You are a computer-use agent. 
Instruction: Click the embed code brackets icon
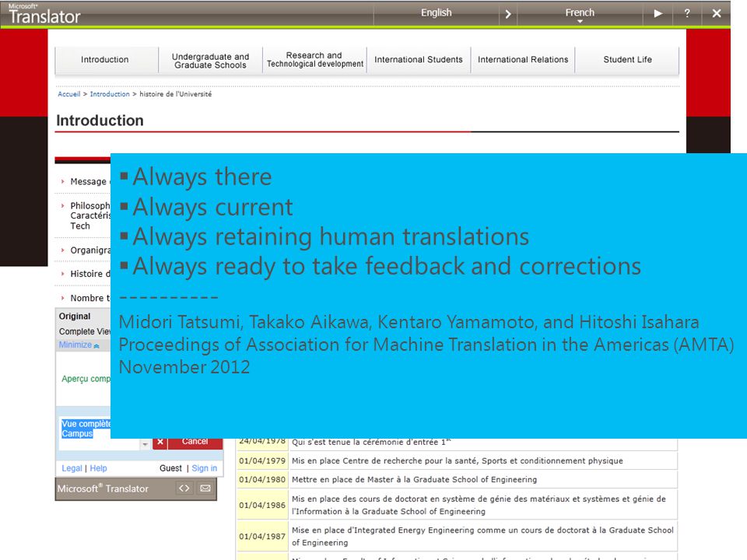tap(184, 488)
